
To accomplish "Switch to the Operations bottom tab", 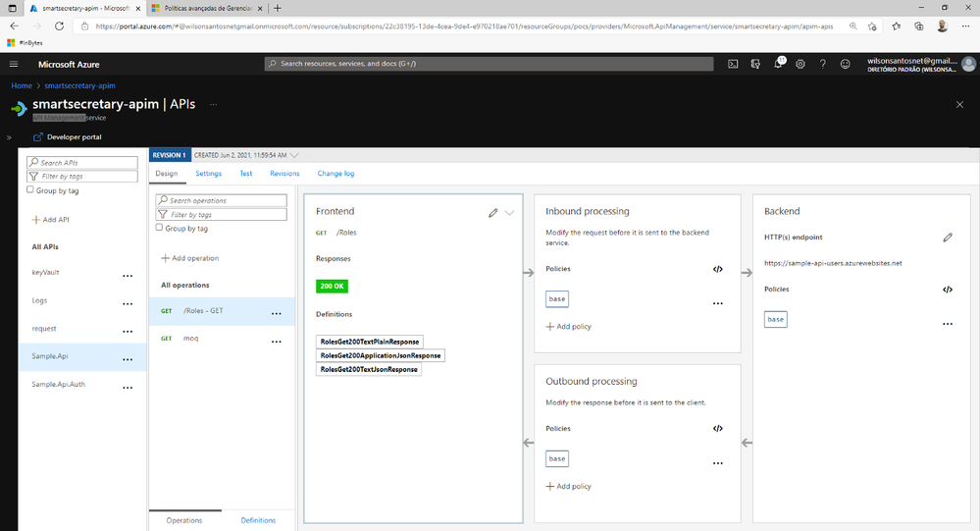I will tap(184, 520).
